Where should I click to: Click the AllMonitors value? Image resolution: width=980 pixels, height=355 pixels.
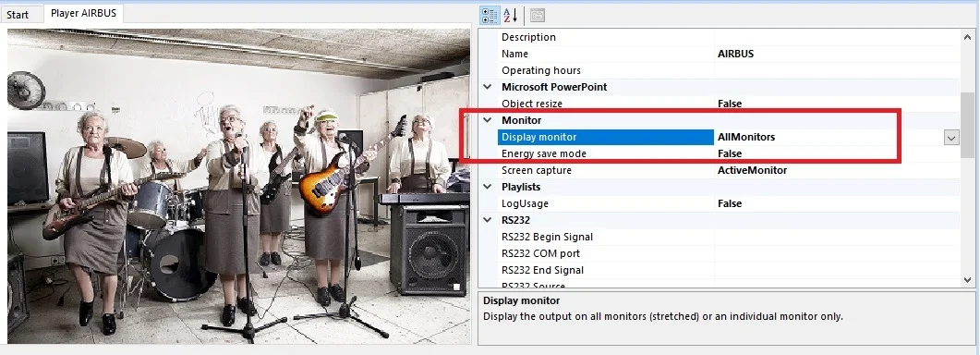pos(746,137)
